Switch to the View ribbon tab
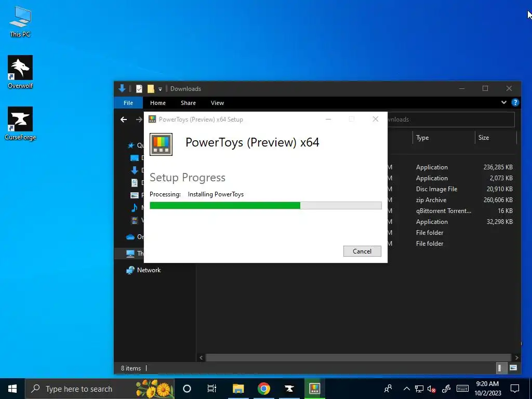The height and width of the screenshot is (399, 532). (x=217, y=103)
